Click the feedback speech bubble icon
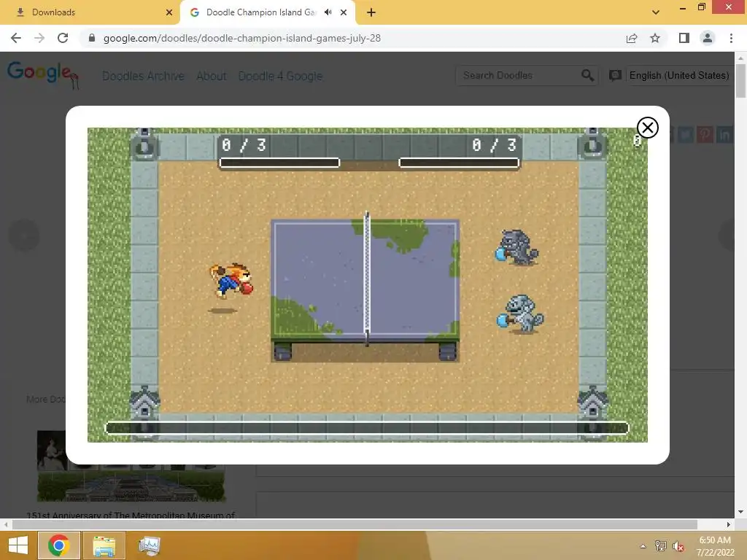 pyautogui.click(x=615, y=75)
